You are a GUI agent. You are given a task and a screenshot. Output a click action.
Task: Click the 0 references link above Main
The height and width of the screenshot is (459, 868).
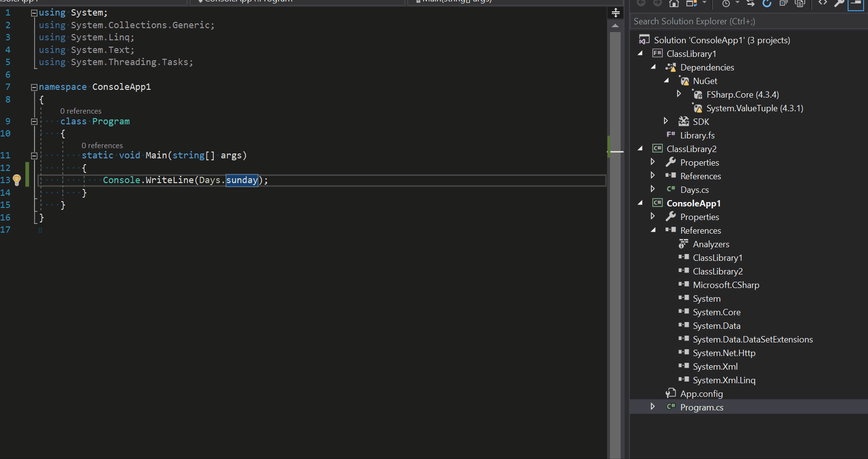102,145
